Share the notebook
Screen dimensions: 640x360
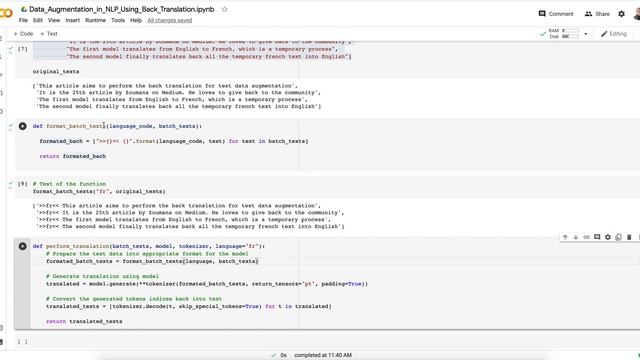597,14
